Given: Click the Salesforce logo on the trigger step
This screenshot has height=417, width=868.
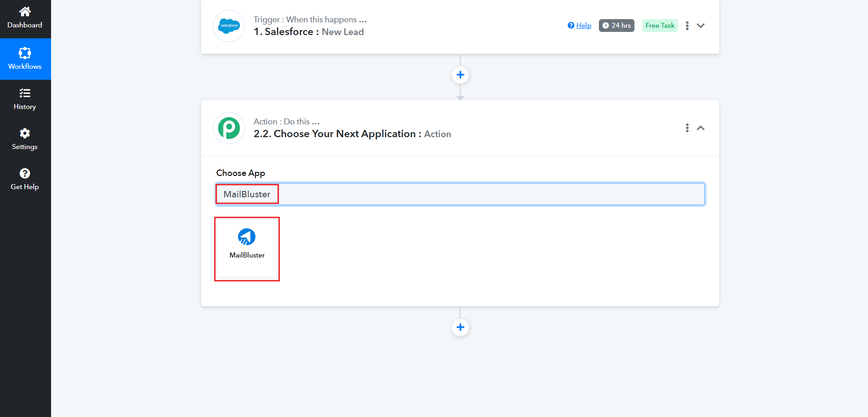Looking at the screenshot, I should pos(229,26).
